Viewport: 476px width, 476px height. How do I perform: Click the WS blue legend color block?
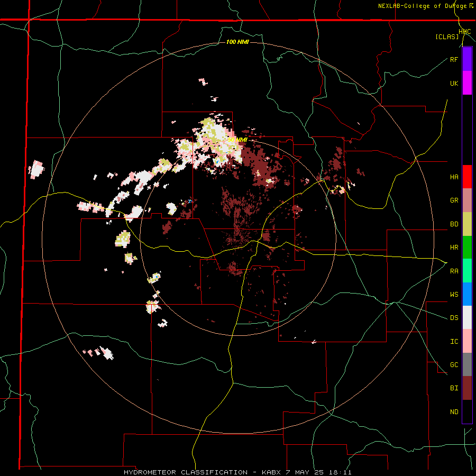click(x=467, y=294)
